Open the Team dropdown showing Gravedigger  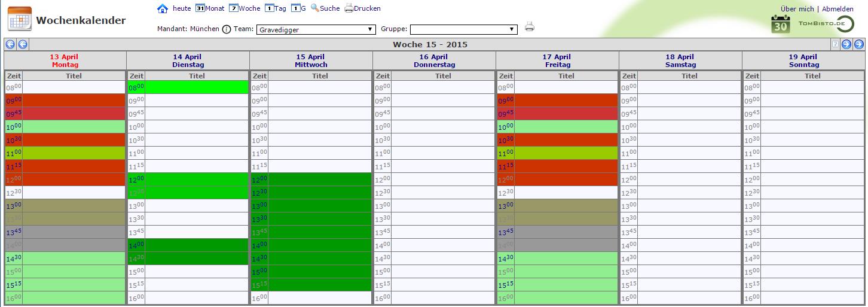point(316,29)
